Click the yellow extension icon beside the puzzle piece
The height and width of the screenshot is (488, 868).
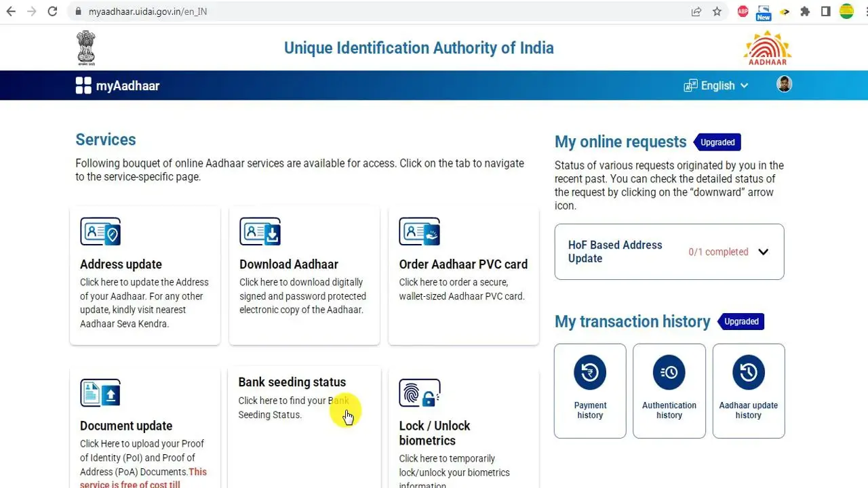coord(785,12)
